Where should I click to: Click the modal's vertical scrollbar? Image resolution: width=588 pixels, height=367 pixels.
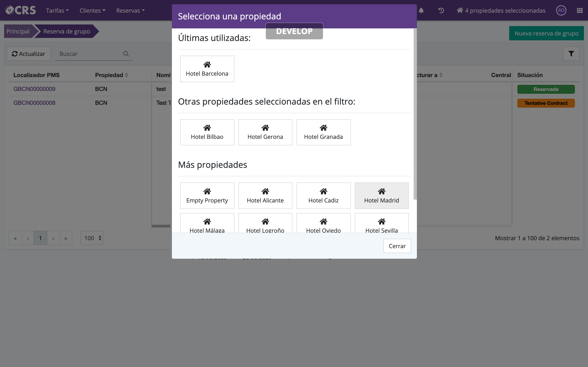(415, 114)
